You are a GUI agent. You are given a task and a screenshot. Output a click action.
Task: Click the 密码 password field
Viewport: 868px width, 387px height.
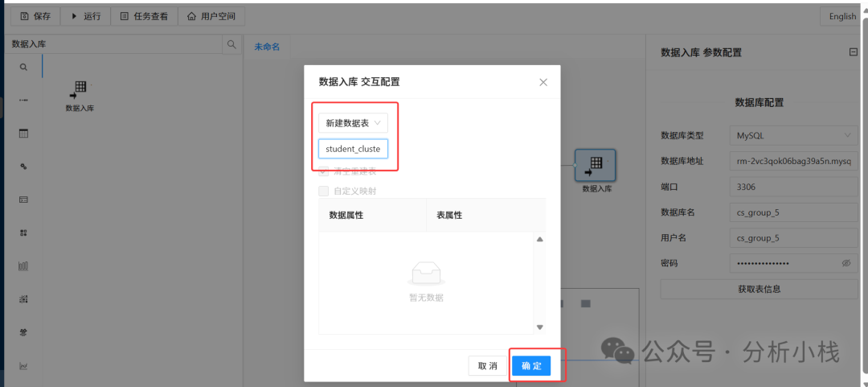(x=794, y=263)
